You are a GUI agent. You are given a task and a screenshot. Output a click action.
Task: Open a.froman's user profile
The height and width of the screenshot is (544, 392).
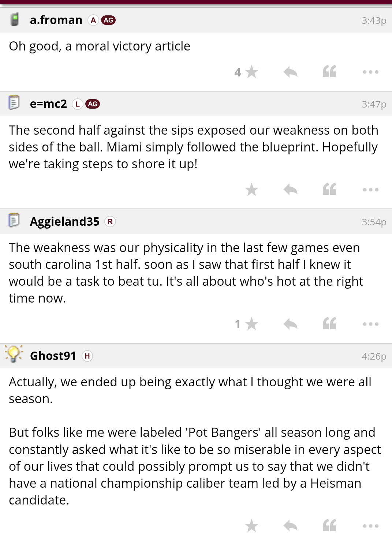coord(56,20)
